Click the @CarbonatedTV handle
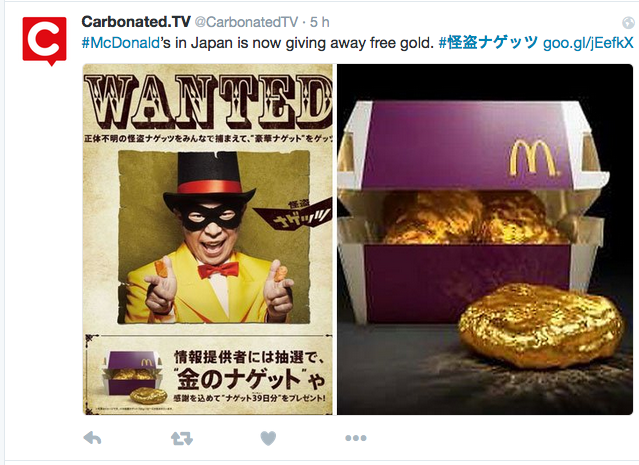This screenshot has height=465, width=639. [x=246, y=22]
